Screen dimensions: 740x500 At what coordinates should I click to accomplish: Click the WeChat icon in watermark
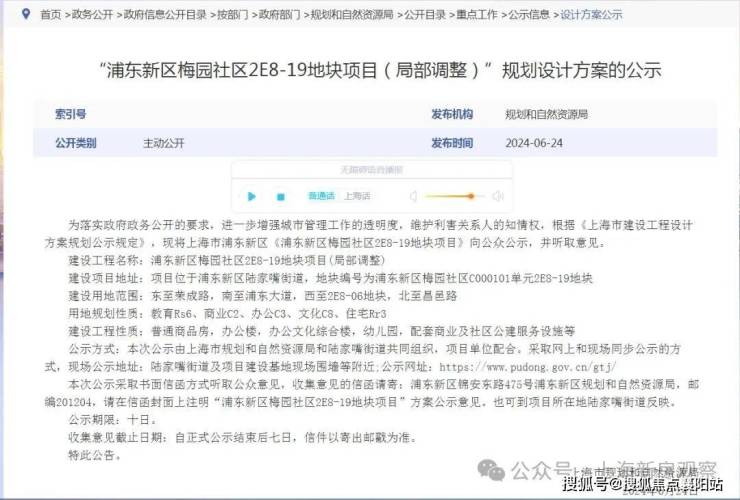tap(491, 470)
